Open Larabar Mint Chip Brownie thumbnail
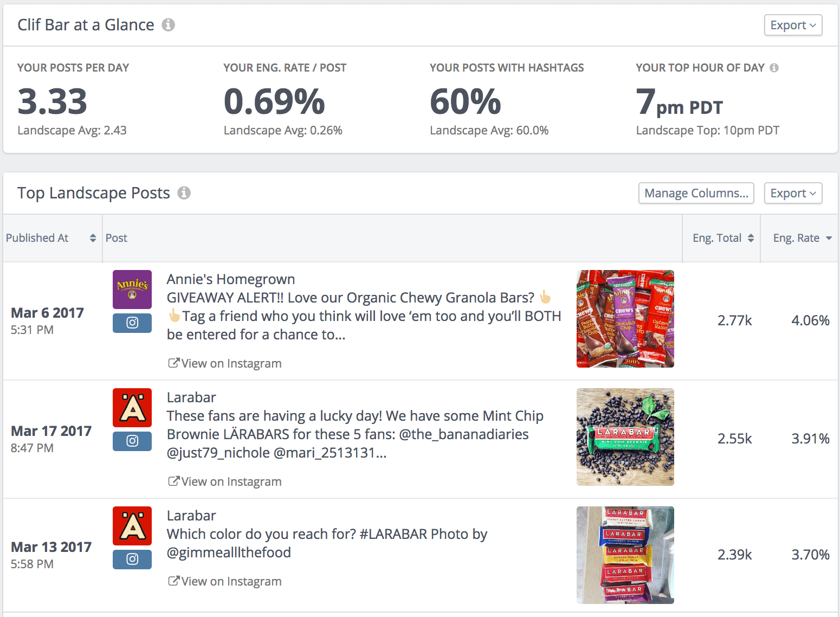This screenshot has width=840, height=617. [625, 437]
